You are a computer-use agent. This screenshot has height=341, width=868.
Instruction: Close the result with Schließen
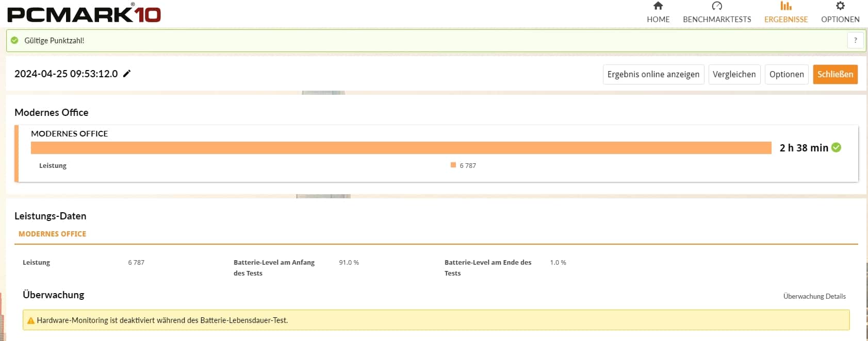tap(835, 74)
